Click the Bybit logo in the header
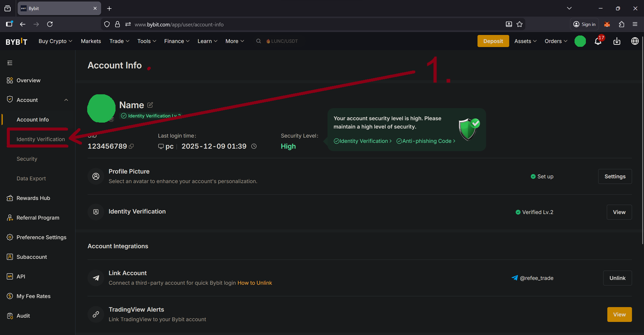The height and width of the screenshot is (335, 644). (x=16, y=41)
